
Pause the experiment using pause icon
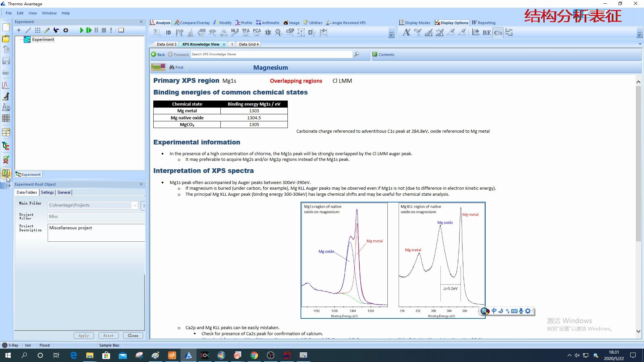click(96, 30)
